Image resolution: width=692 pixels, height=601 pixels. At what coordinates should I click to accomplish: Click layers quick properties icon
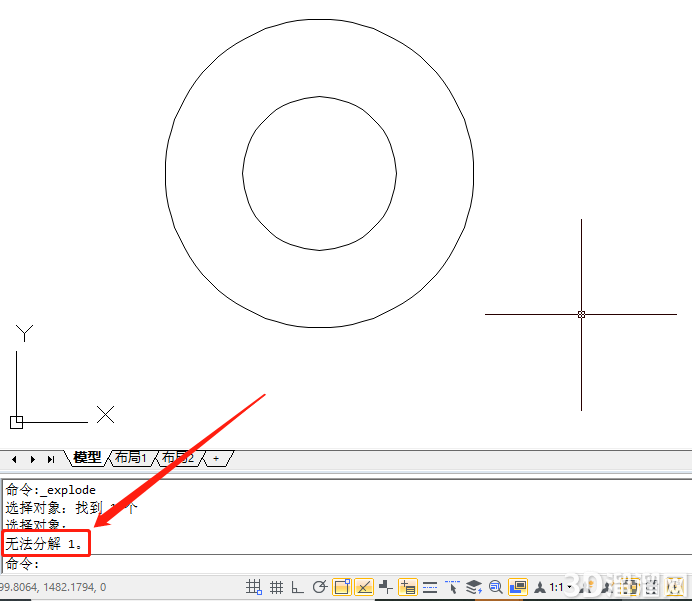[474, 587]
